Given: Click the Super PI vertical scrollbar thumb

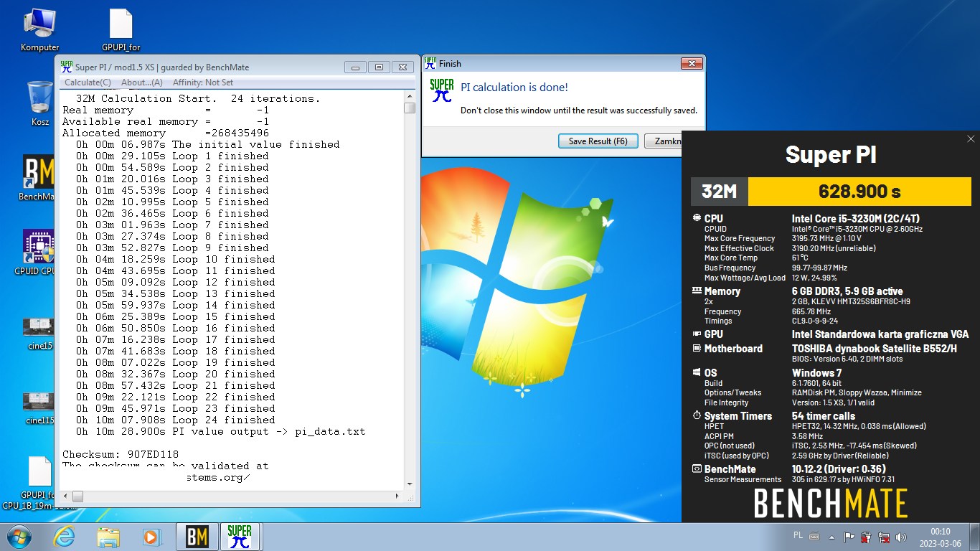Looking at the screenshot, I should (x=410, y=108).
